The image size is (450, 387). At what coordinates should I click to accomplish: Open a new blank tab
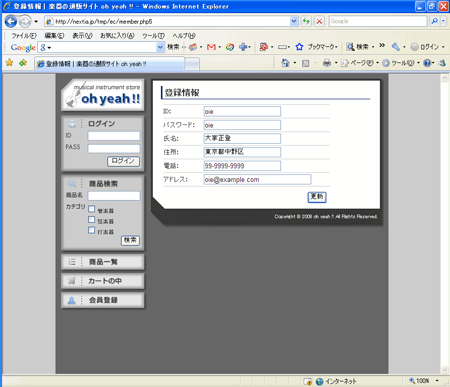pyautogui.click(x=192, y=64)
